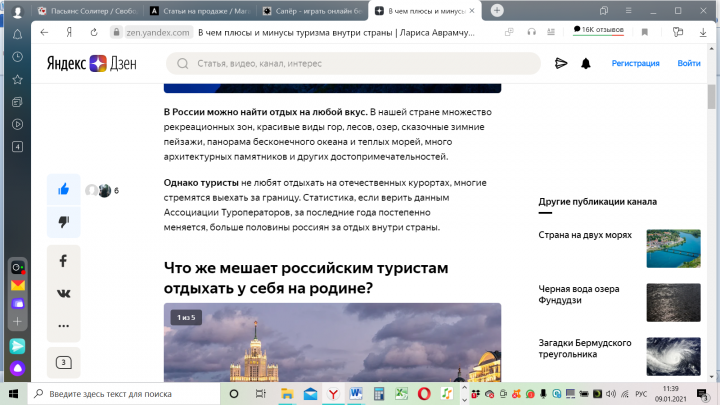Add a new sidebar app plus
This screenshot has width=720, height=405.
(17, 321)
